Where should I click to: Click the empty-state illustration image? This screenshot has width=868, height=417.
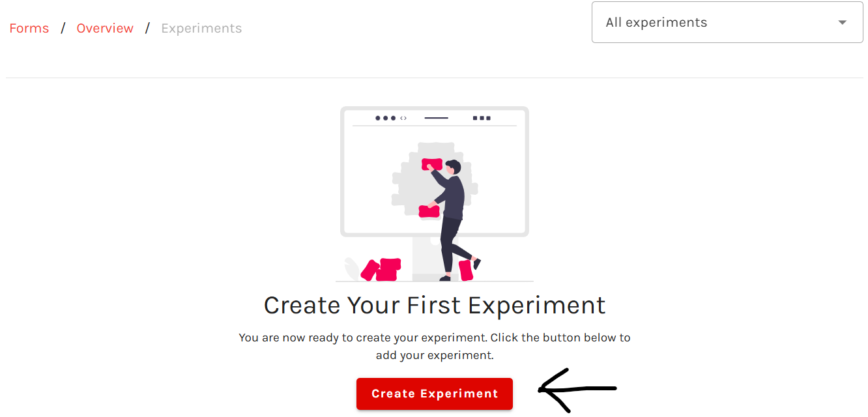434,192
